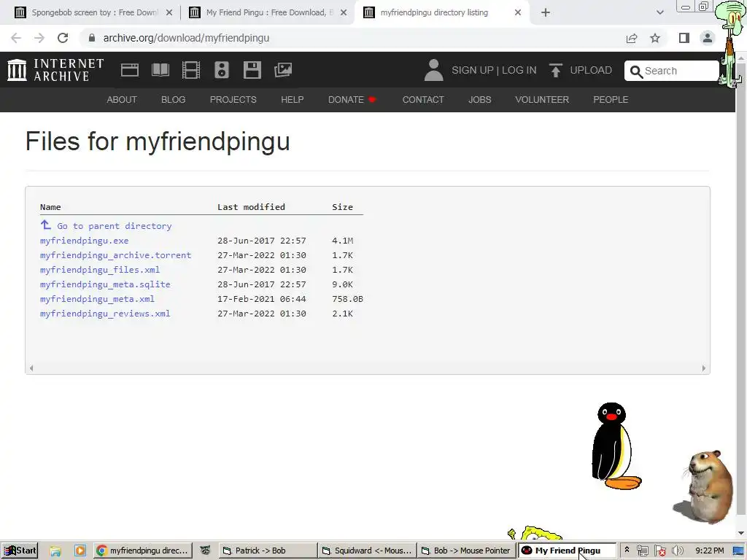Viewport: 747px width, 560px height.
Task: Open the Web (Wayback) icon in Archive header
Action: click(x=130, y=70)
